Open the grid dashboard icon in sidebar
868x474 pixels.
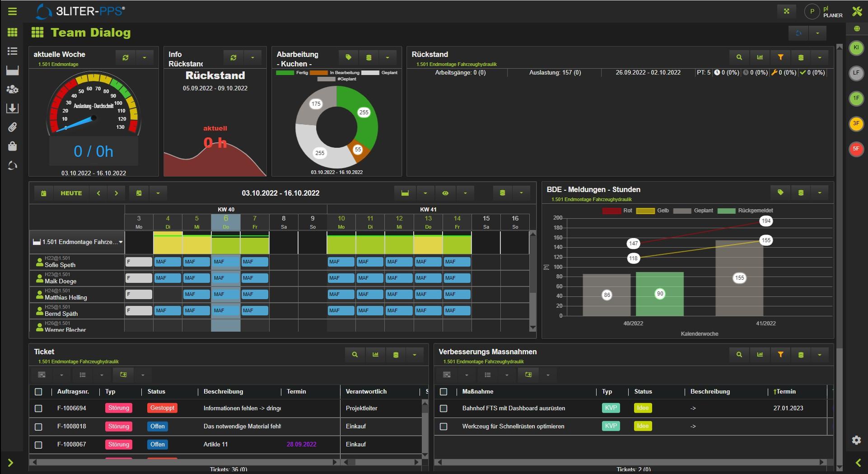pyautogui.click(x=12, y=32)
